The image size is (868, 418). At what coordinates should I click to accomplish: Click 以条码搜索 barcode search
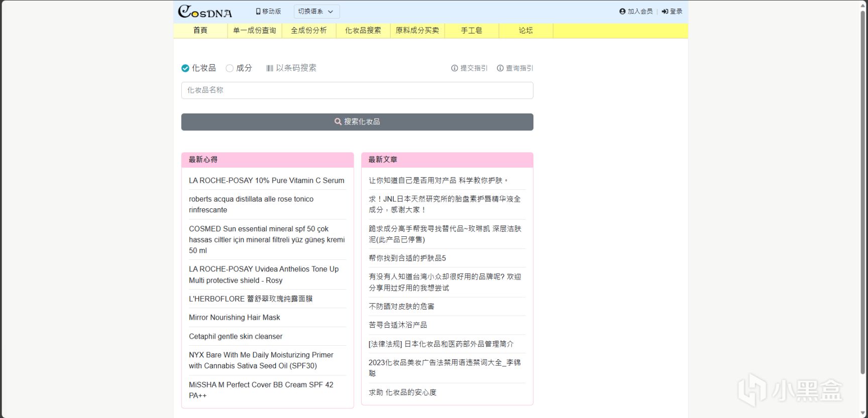291,68
